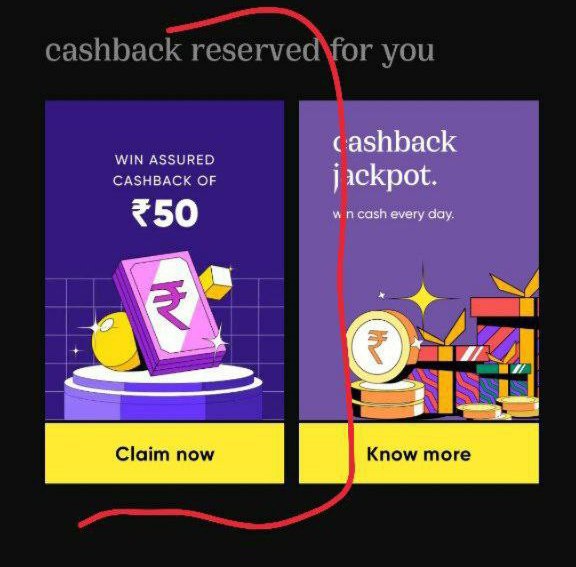Click the 'cashback reserved for you' heading

[x=240, y=50]
